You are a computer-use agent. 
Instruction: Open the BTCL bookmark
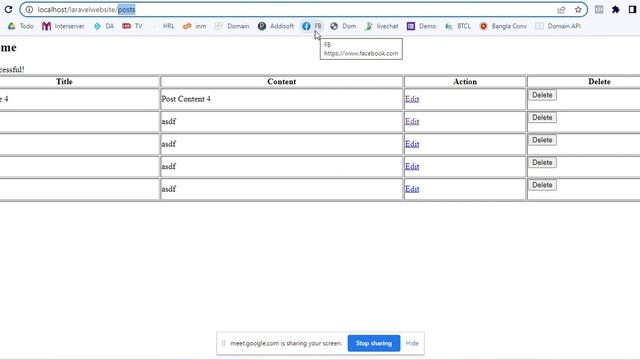point(458,26)
